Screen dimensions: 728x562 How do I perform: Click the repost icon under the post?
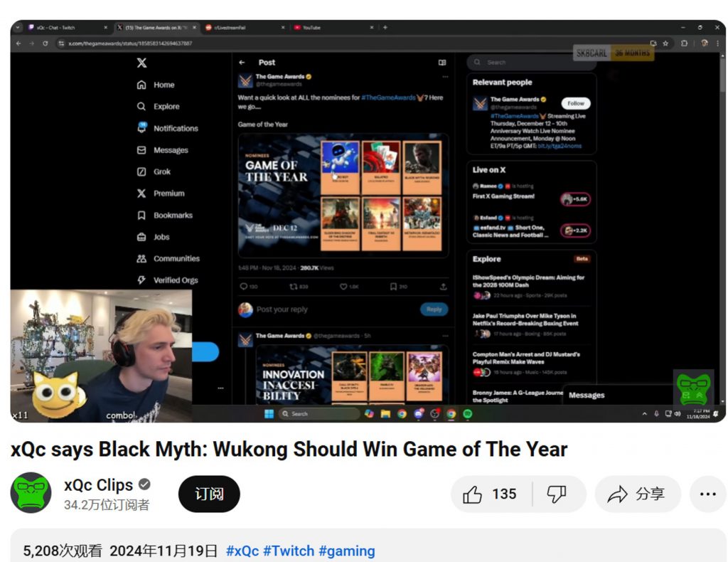pyautogui.click(x=294, y=287)
